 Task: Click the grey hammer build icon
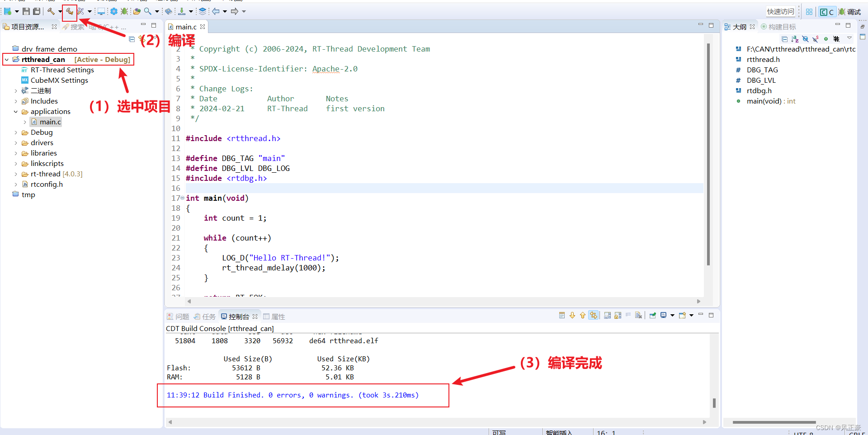(x=51, y=11)
